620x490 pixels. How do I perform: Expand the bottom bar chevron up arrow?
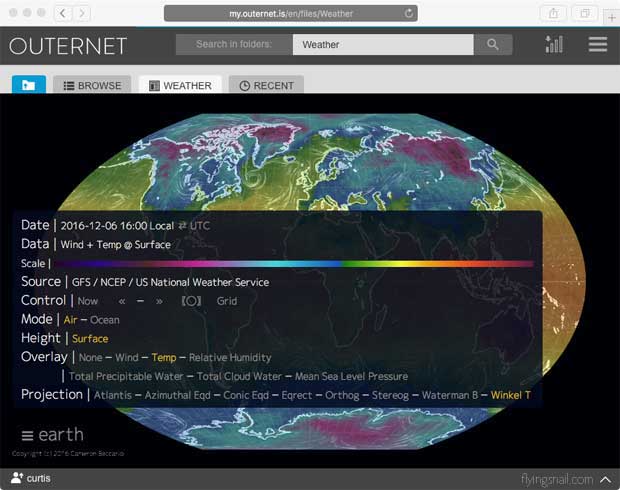(605, 479)
